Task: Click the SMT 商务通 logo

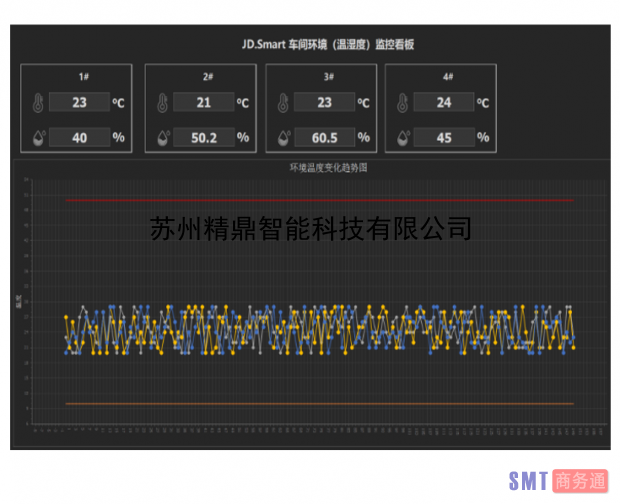Action: click(x=558, y=482)
